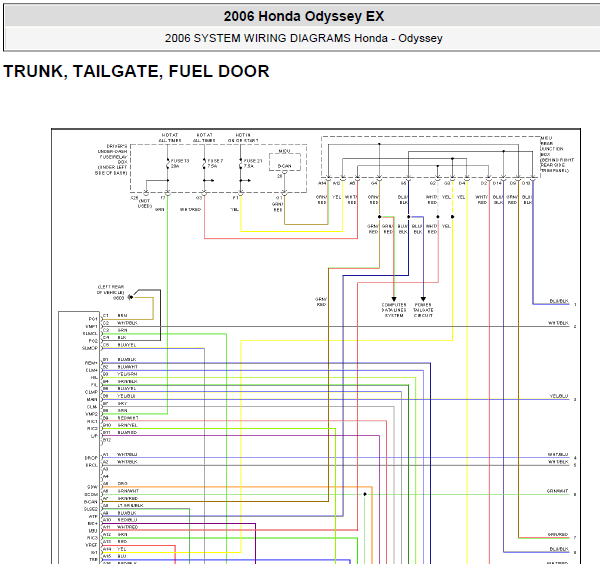Click connector pin 'B3 YEL/GRN' label

[120, 374]
